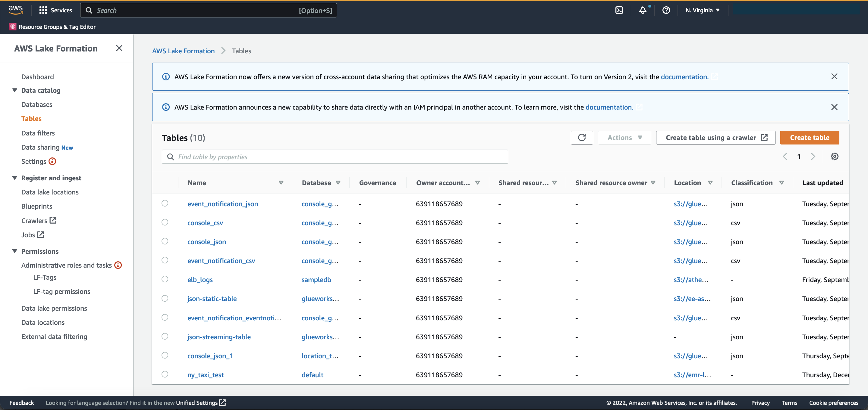Click the magnifier in the table filter
The height and width of the screenshot is (410, 868).
pos(171,157)
